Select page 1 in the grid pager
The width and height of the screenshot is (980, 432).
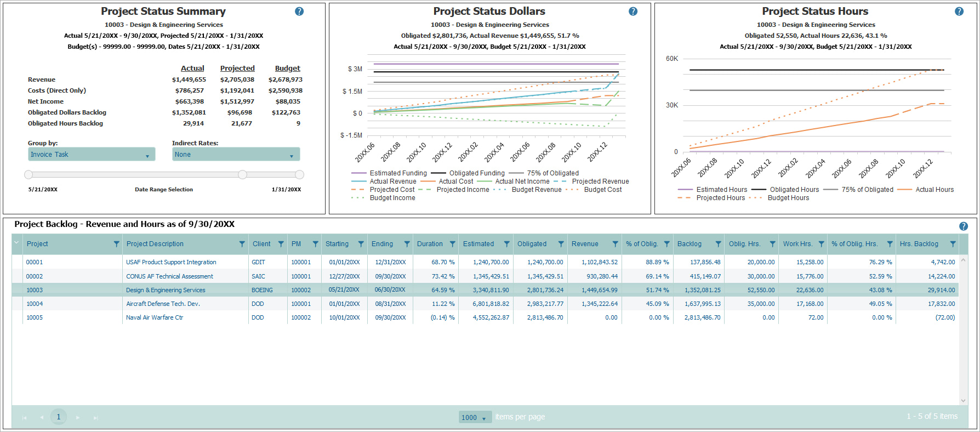(59, 417)
